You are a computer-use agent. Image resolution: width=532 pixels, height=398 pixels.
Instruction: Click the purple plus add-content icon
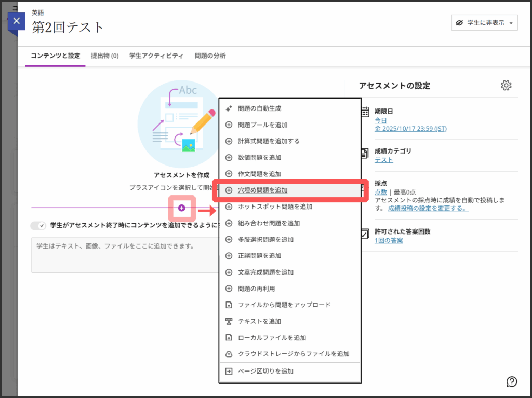tap(181, 208)
